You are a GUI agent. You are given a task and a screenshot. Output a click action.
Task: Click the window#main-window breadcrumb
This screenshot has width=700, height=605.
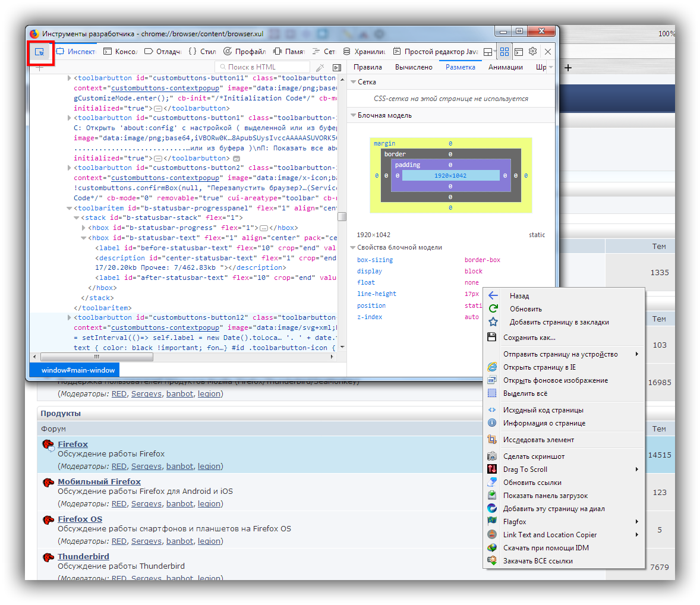[78, 370]
